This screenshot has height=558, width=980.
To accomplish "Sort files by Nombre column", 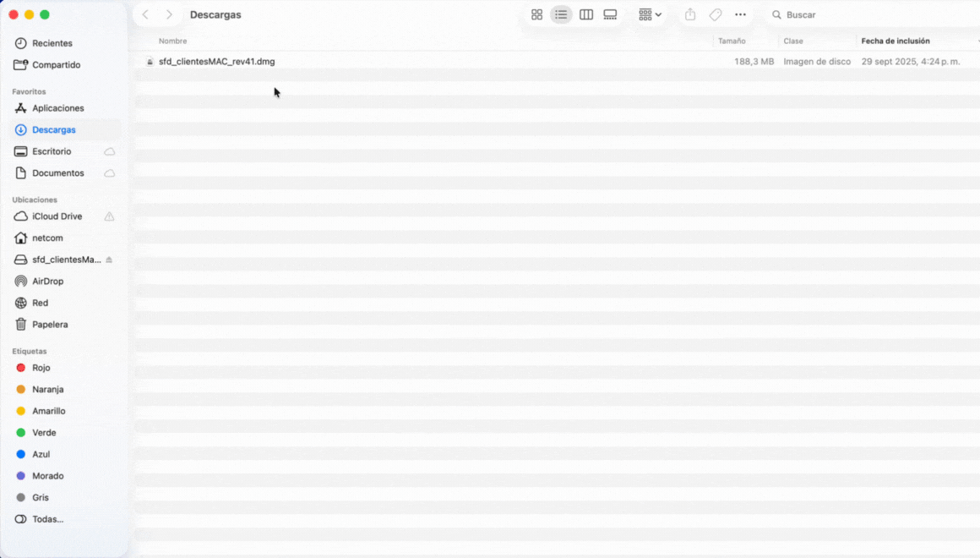I will point(173,41).
